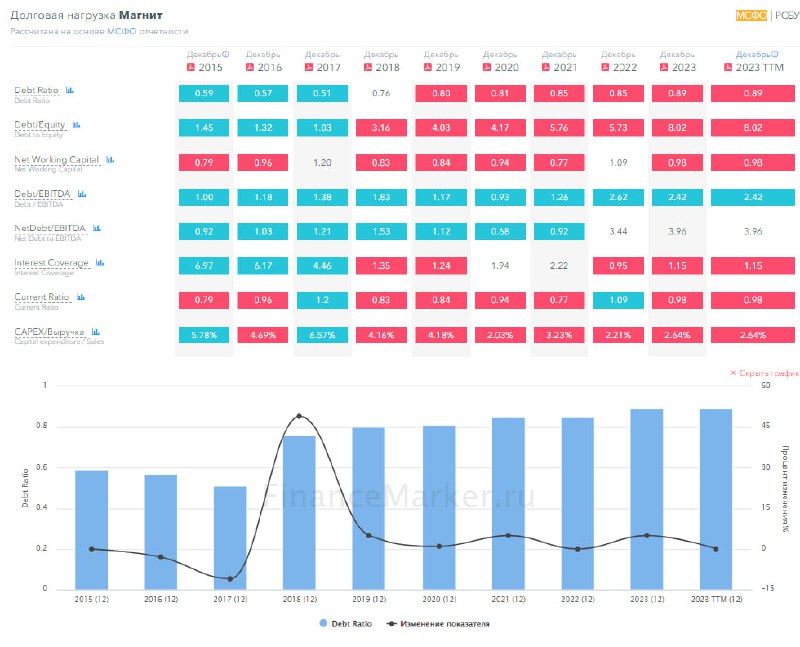
Task: Show the Interest Coverage chart icon
Action: pyautogui.click(x=100, y=263)
